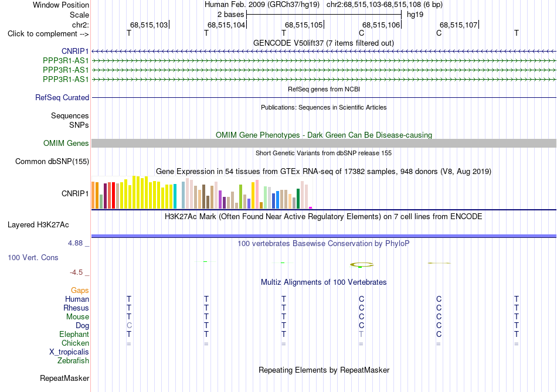Click '100 vertebrates Basewise Conservation by PhyloP' title
The height and width of the screenshot is (392, 557).
pyautogui.click(x=323, y=244)
